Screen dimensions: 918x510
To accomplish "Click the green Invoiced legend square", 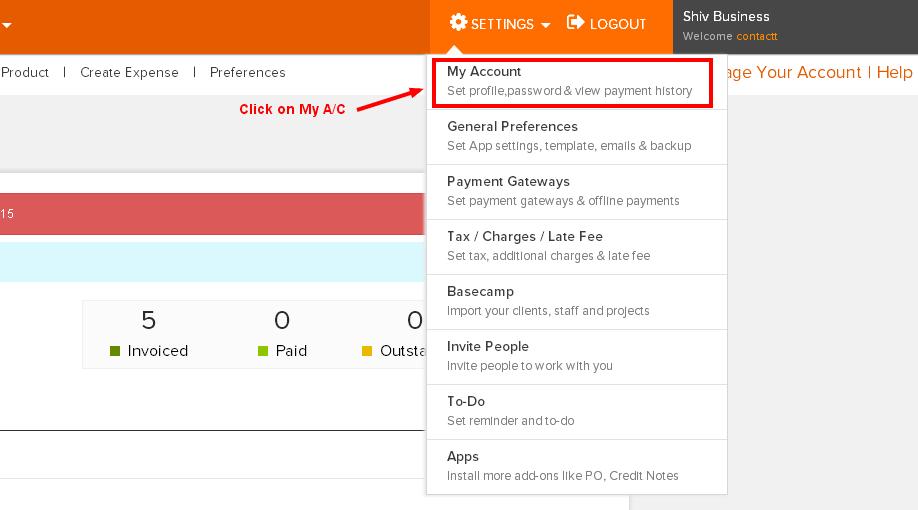I will pos(115,351).
